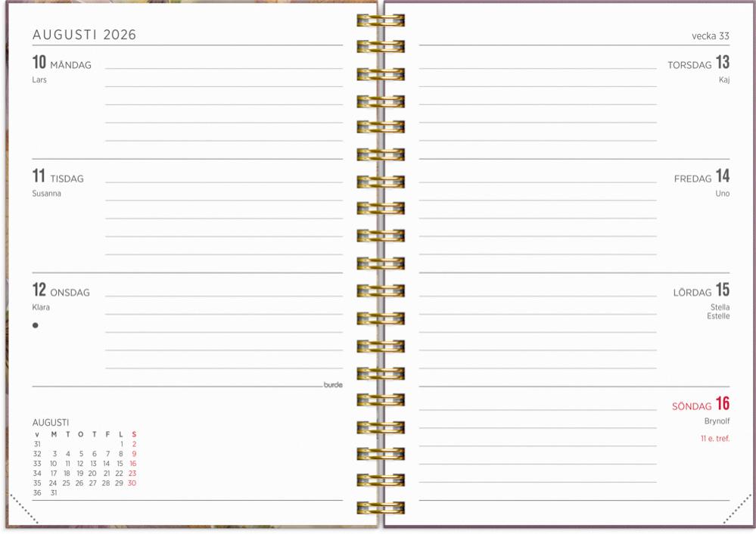Click the 'F' weekday header in mini calendar
Screen dimensions: 756x534
click(x=107, y=434)
